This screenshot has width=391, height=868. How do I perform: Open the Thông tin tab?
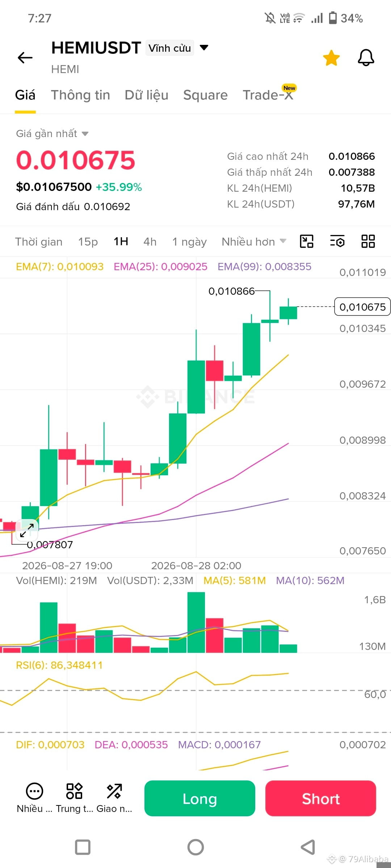80,95
